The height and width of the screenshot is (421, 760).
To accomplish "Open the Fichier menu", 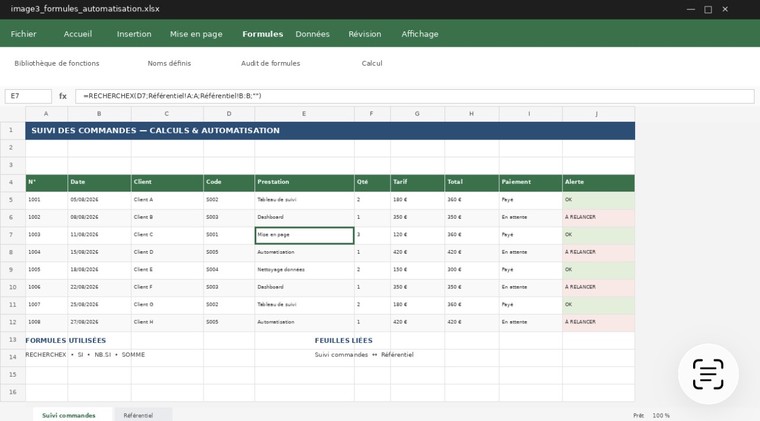I will (x=23, y=34).
